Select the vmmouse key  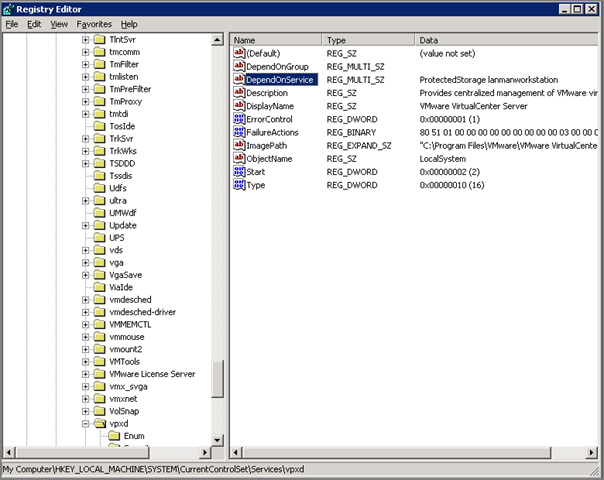[x=127, y=337]
